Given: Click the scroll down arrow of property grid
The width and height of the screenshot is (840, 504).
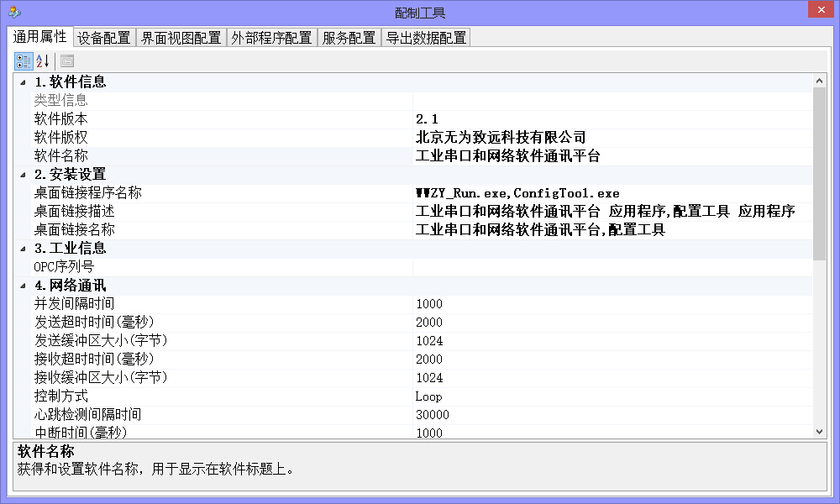Looking at the screenshot, I should click(x=819, y=431).
